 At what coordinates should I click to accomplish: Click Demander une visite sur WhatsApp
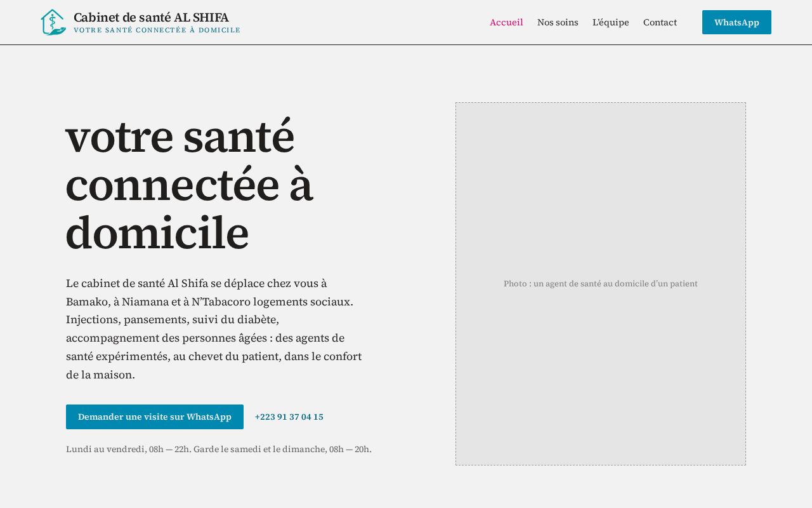155,417
